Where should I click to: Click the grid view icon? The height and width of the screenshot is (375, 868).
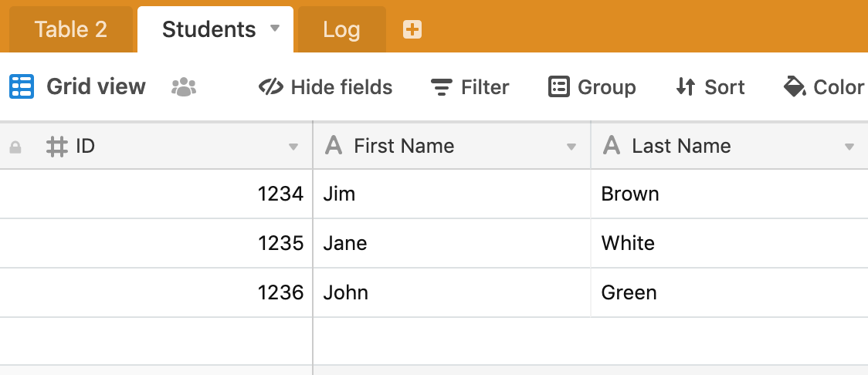point(22,86)
